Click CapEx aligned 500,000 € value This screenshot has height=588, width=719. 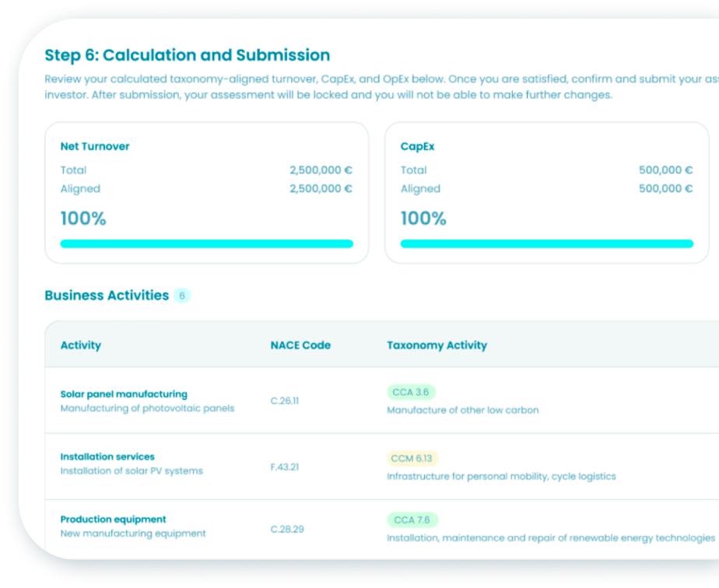[666, 188]
